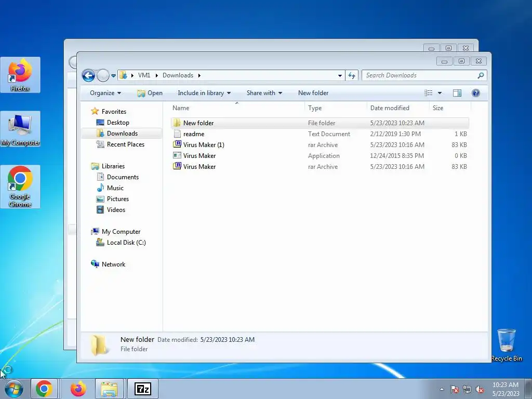Select the Google Chrome desktop shortcut

[20, 187]
